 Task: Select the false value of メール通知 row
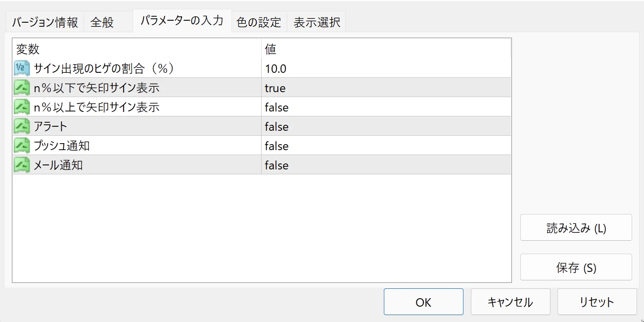[x=276, y=165]
